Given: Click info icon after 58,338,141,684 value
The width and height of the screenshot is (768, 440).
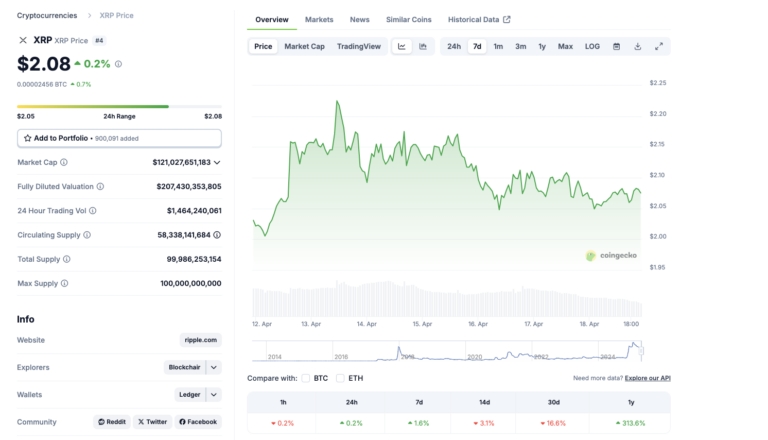Looking at the screenshot, I should pos(217,235).
